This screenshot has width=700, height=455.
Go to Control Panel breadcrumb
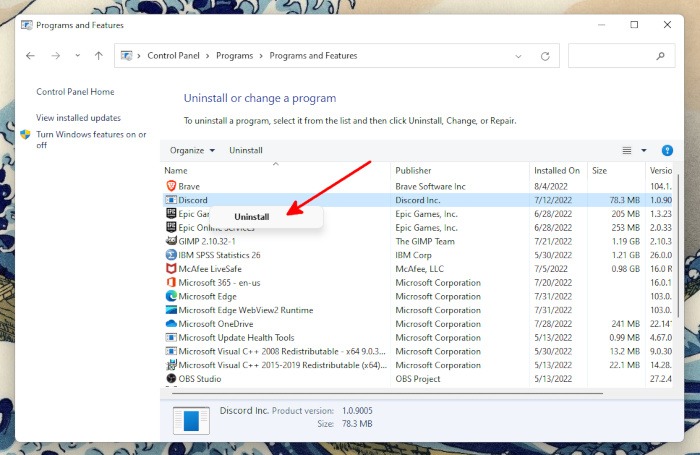coord(173,56)
